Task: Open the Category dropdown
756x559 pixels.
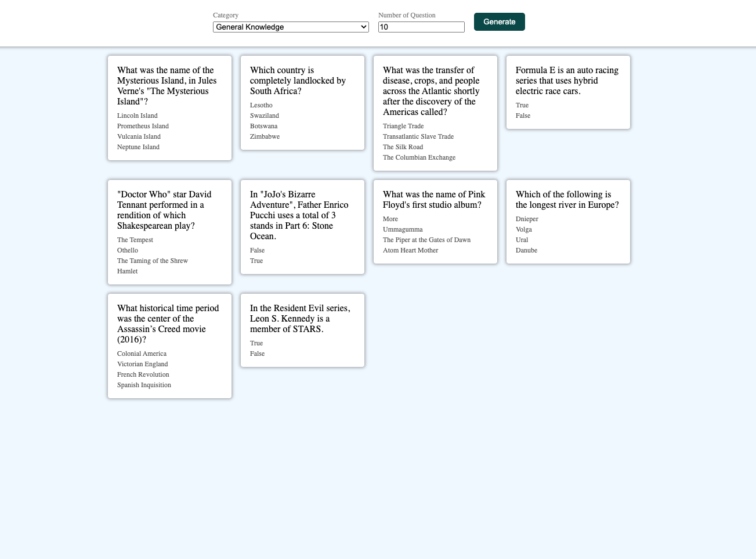Action: coord(291,27)
